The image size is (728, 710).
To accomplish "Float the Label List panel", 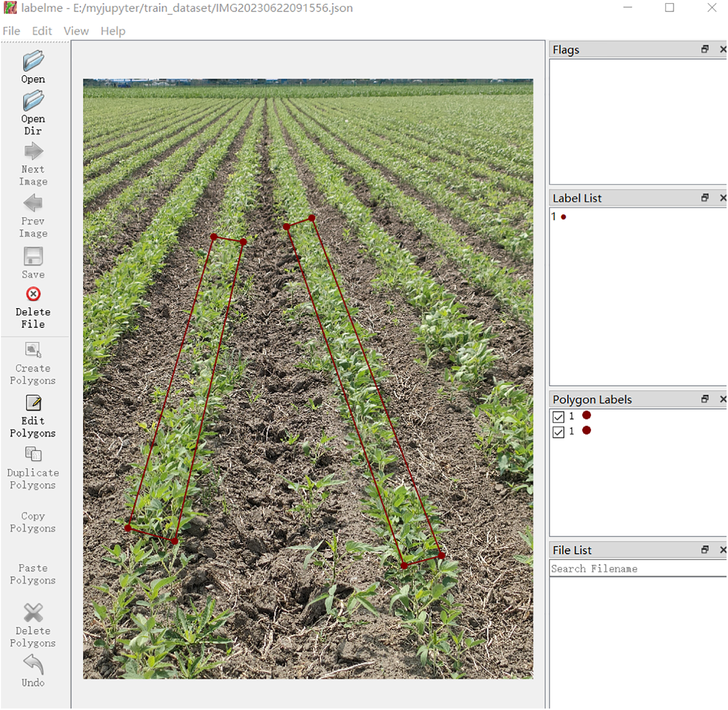I will [705, 198].
